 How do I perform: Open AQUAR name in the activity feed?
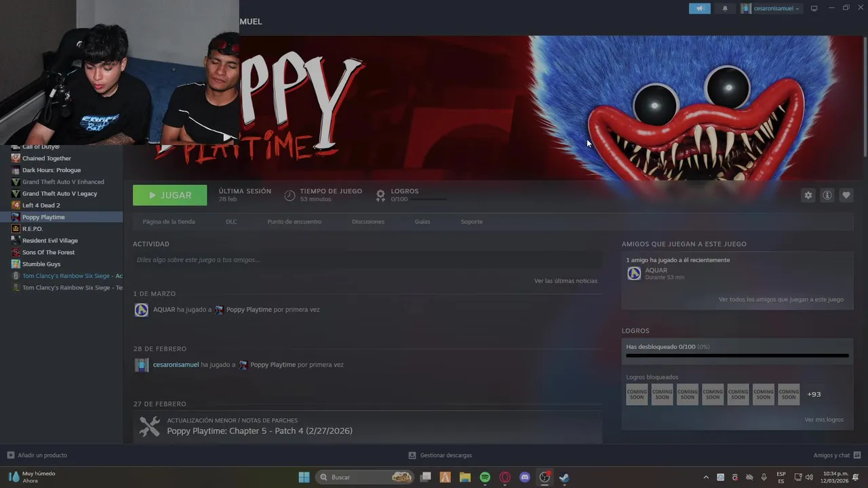[164, 310]
